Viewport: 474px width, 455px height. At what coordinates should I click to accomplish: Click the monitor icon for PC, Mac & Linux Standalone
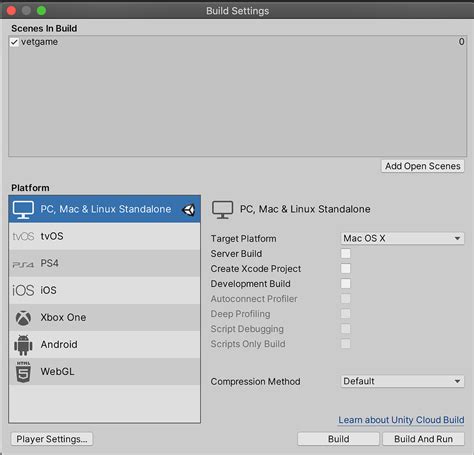coord(23,210)
